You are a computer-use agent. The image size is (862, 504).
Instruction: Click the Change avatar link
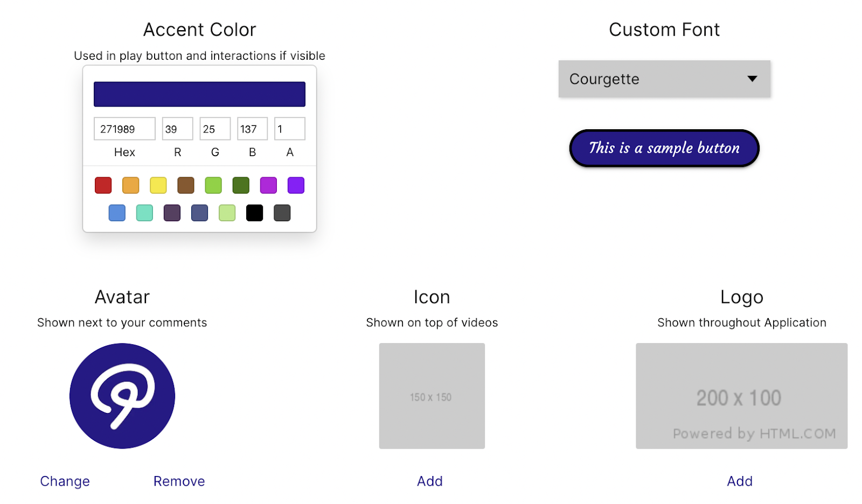tap(65, 481)
